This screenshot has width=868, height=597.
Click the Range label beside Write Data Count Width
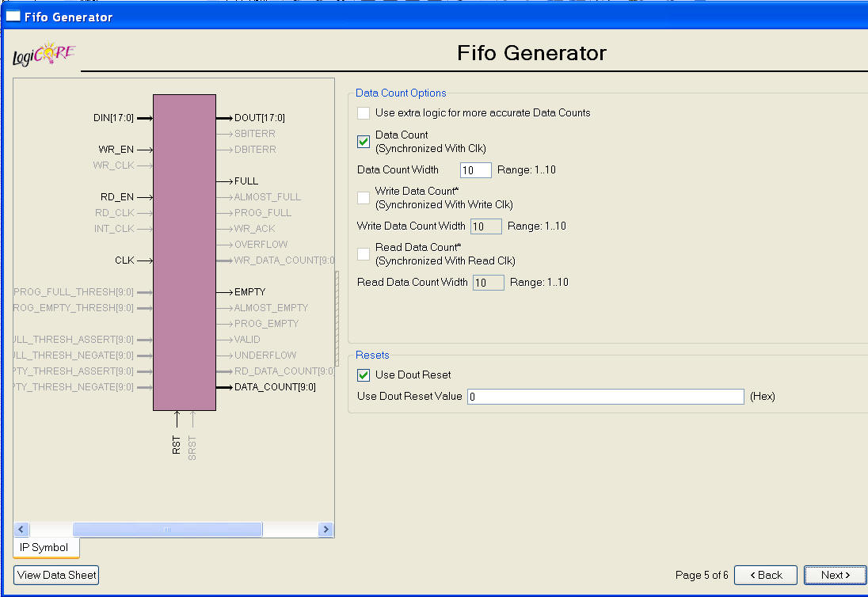pos(537,226)
